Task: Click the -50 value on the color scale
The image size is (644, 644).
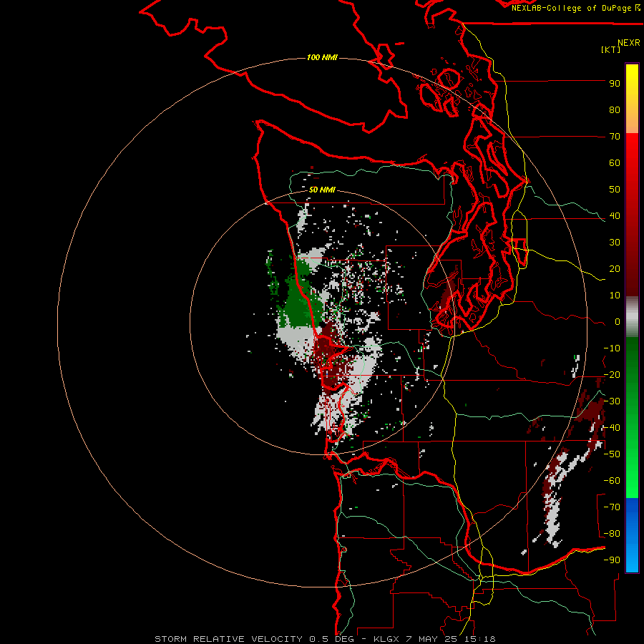Action: coord(612,454)
